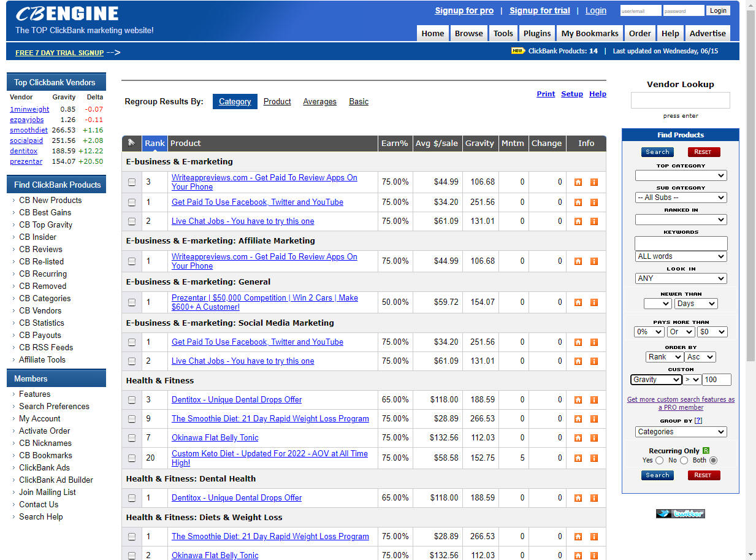
Task: Open the Plugins menu tab
Action: tap(537, 33)
